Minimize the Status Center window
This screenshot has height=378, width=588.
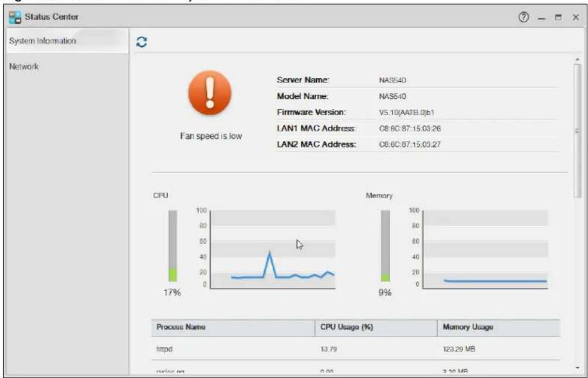(x=541, y=17)
